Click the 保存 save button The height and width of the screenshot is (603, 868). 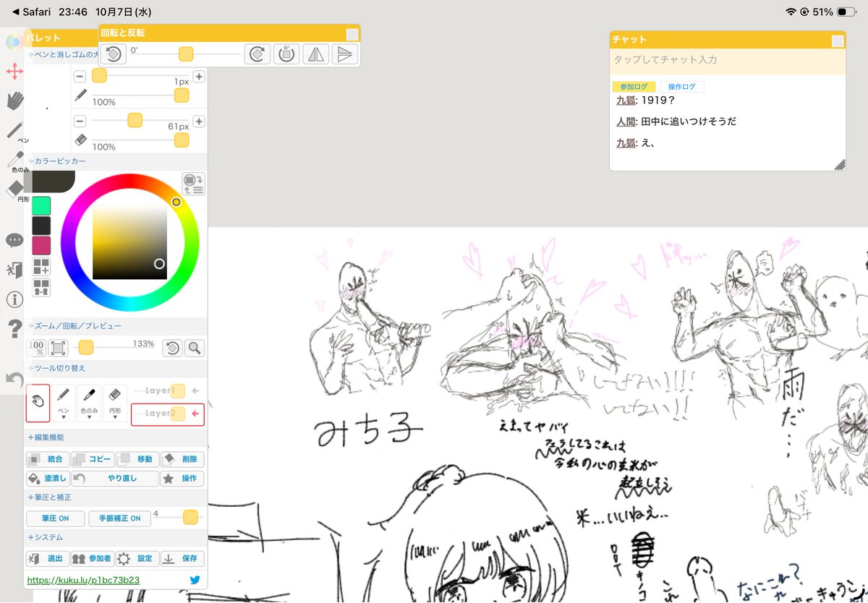182,558
